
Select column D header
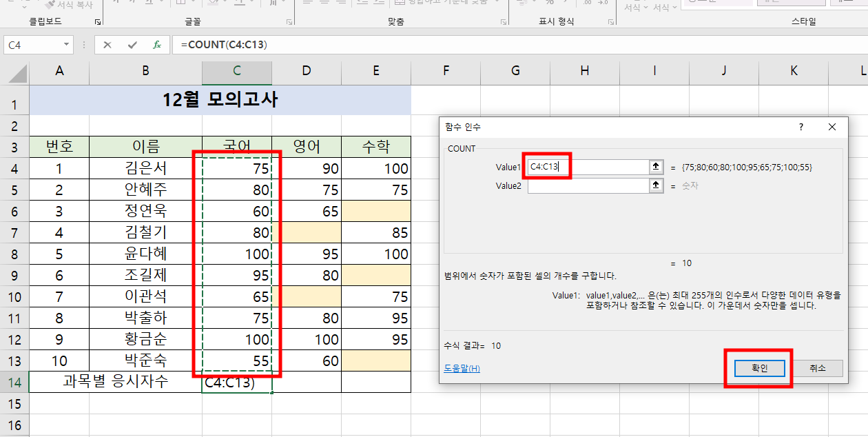[307, 70]
